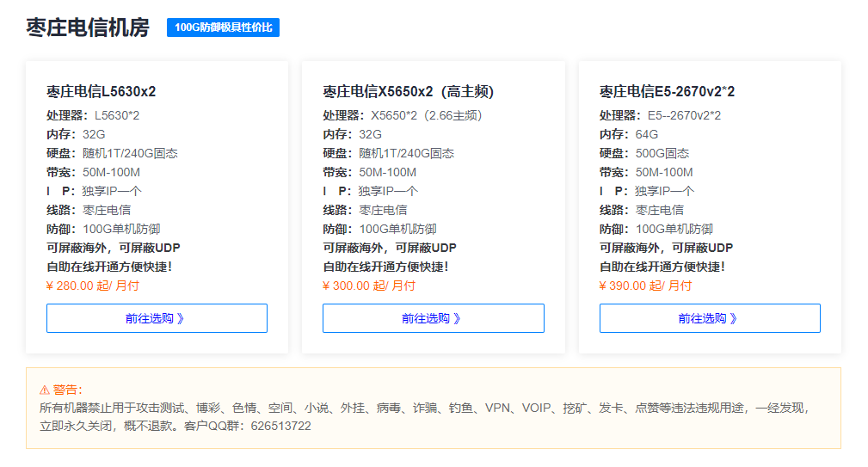The width and height of the screenshot is (868, 467).
Task: Click processor value X5650*2 (2.66主频)
Action: pyautogui.click(x=426, y=115)
